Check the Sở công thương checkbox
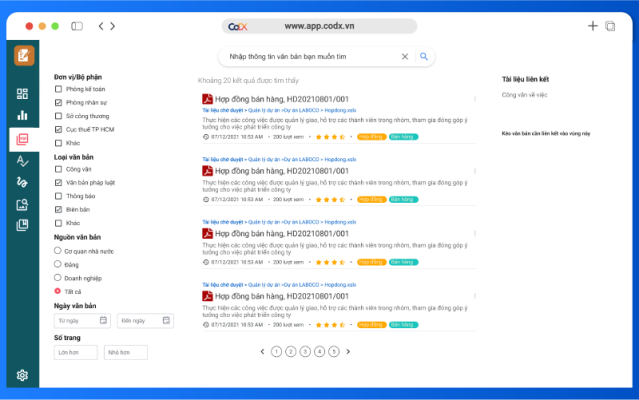The image size is (639, 400). point(58,116)
